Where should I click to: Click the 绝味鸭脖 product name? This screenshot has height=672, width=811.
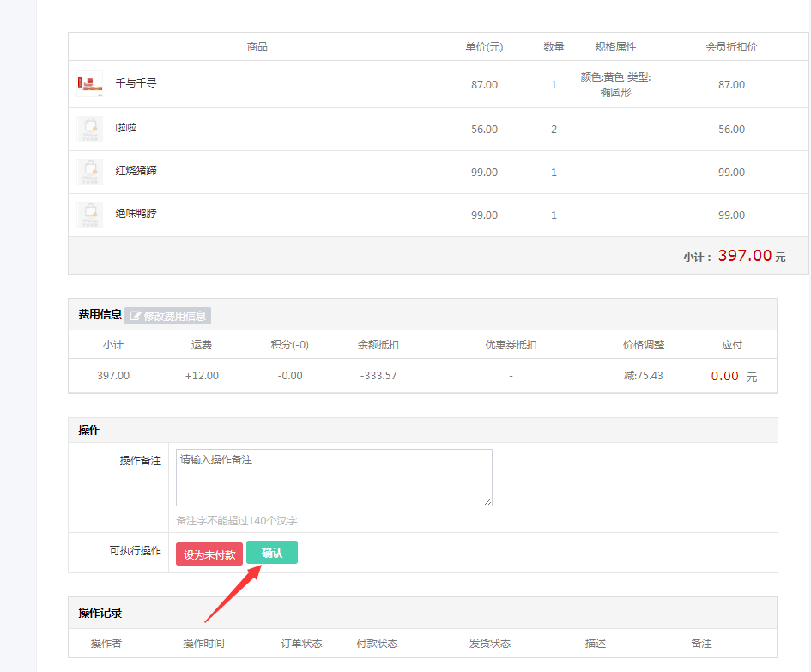pyautogui.click(x=136, y=214)
